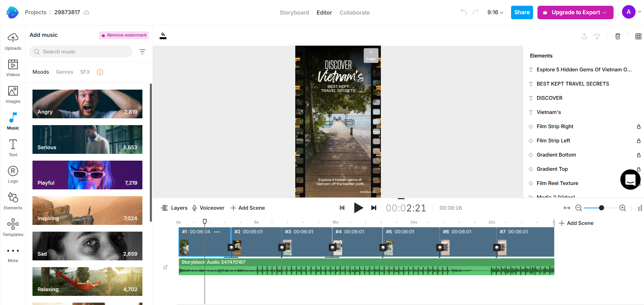Image resolution: width=644 pixels, height=305 pixels.
Task: Start a Voiceover recording
Action: point(208,208)
